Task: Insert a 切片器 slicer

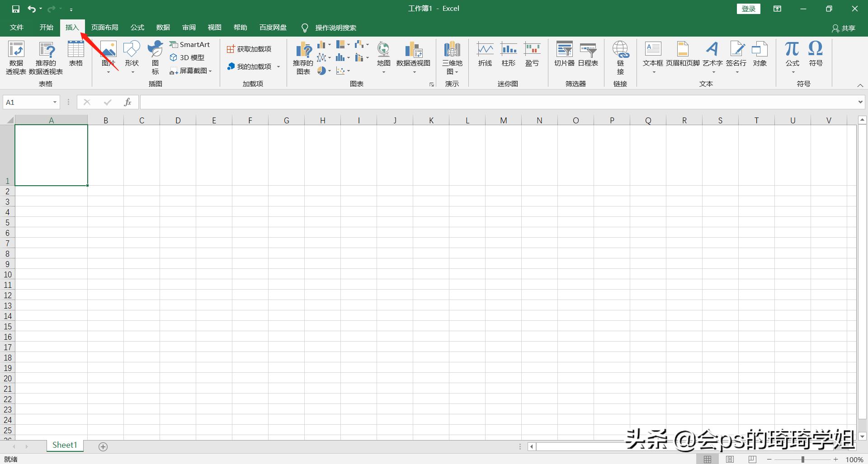Action: click(564, 54)
